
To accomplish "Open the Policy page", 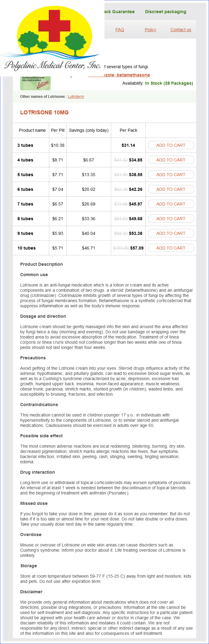I will click(150, 30).
